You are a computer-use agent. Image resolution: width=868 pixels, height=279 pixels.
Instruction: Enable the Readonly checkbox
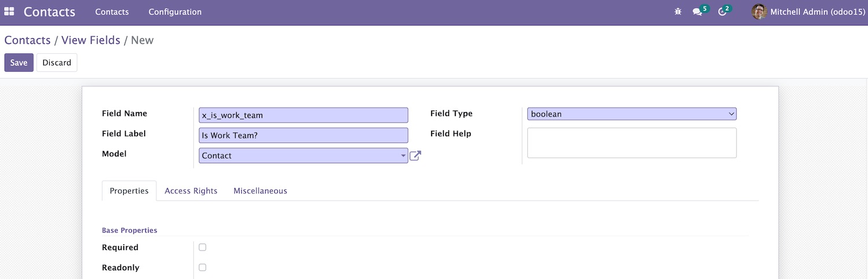(x=203, y=267)
